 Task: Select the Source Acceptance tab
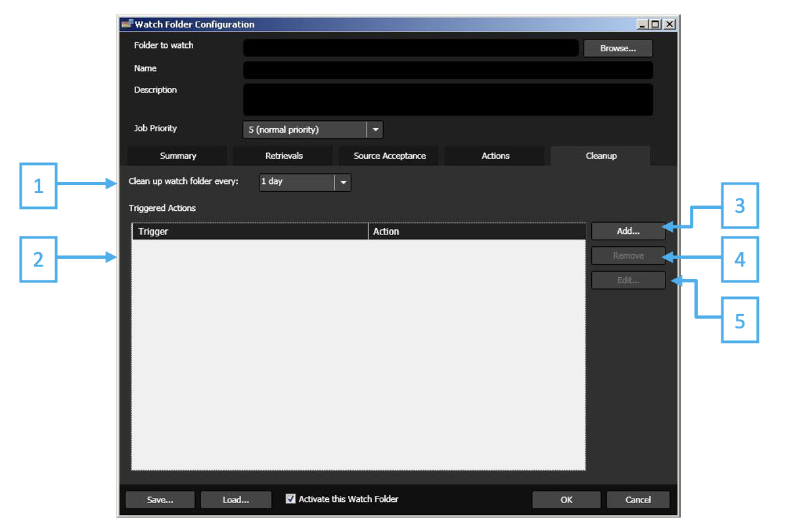[x=388, y=156]
